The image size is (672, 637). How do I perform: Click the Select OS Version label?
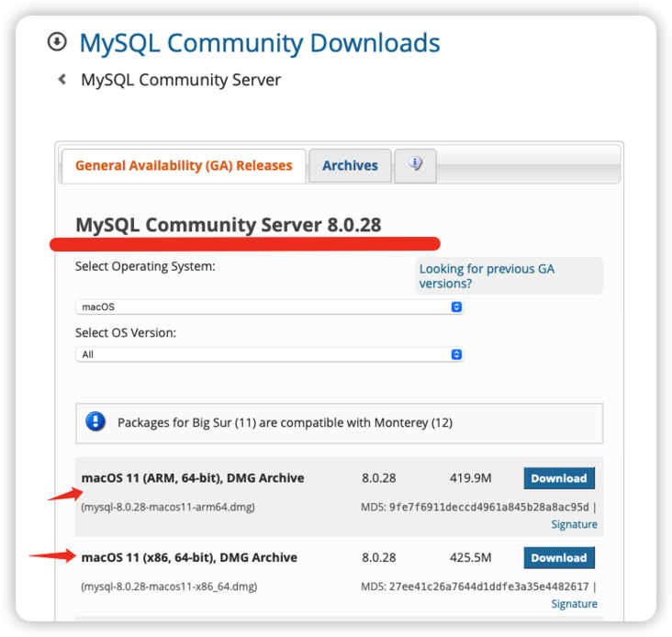pos(126,333)
